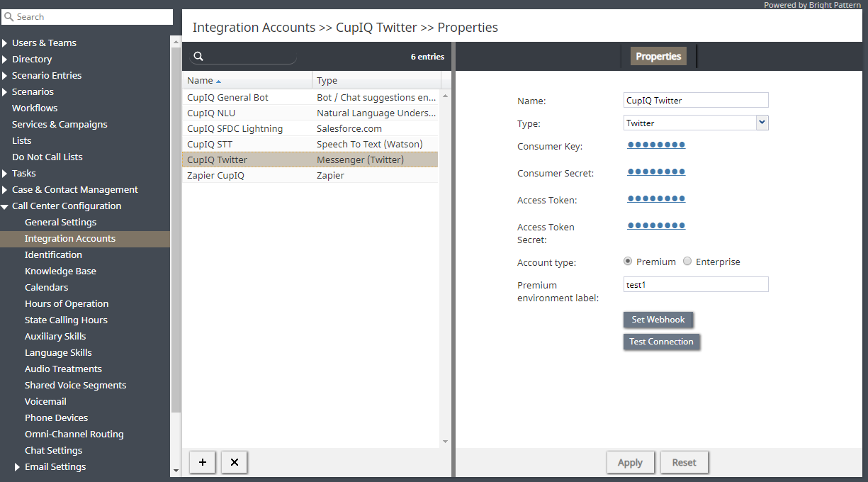Image resolution: width=868 pixels, height=482 pixels.
Task: Edit the masked Access Token Secret link
Action: point(656,226)
